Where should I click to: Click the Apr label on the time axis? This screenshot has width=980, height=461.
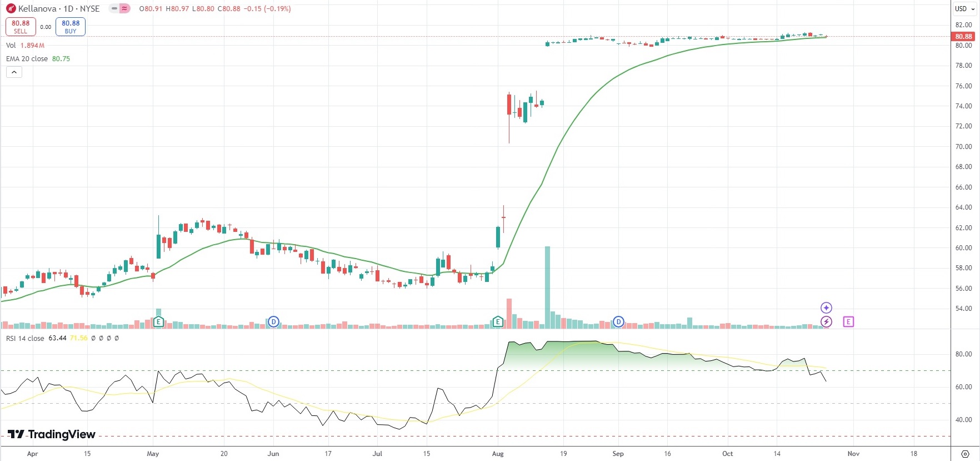(x=33, y=454)
